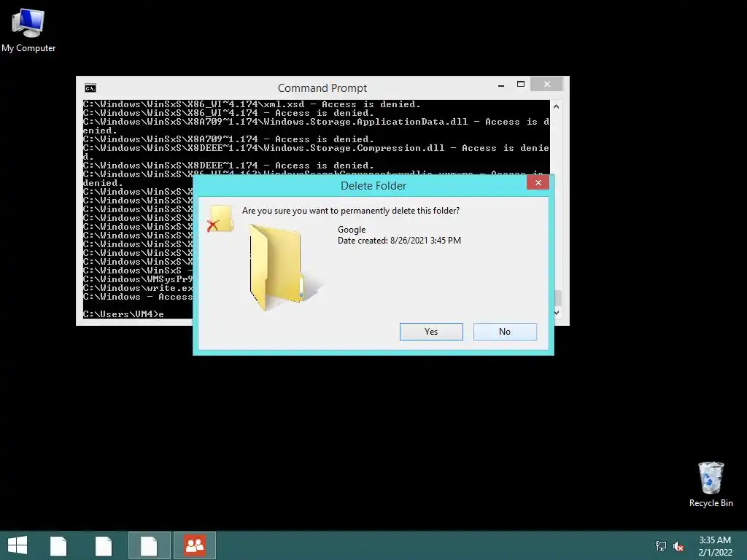Click the Windows.Storage.Compression.dll output line
Screen dimensions: 747x560
(x=316, y=152)
